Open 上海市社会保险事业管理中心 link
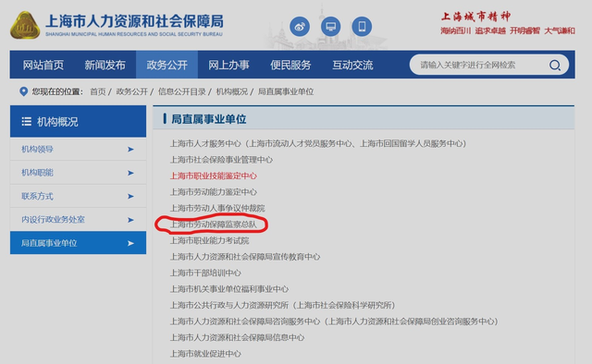 point(221,160)
